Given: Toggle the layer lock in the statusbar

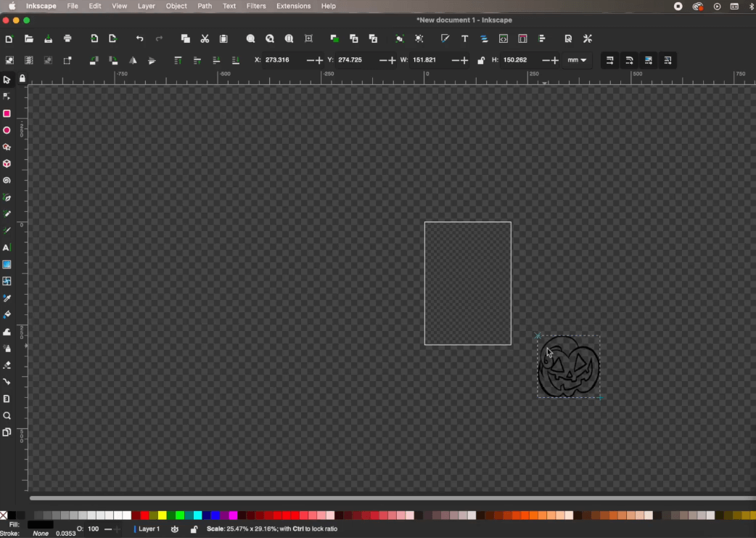Looking at the screenshot, I should [194, 529].
